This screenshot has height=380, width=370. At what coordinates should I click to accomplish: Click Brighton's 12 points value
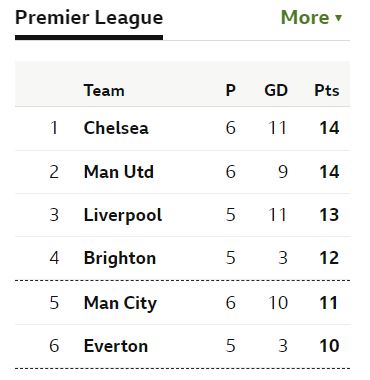click(329, 258)
